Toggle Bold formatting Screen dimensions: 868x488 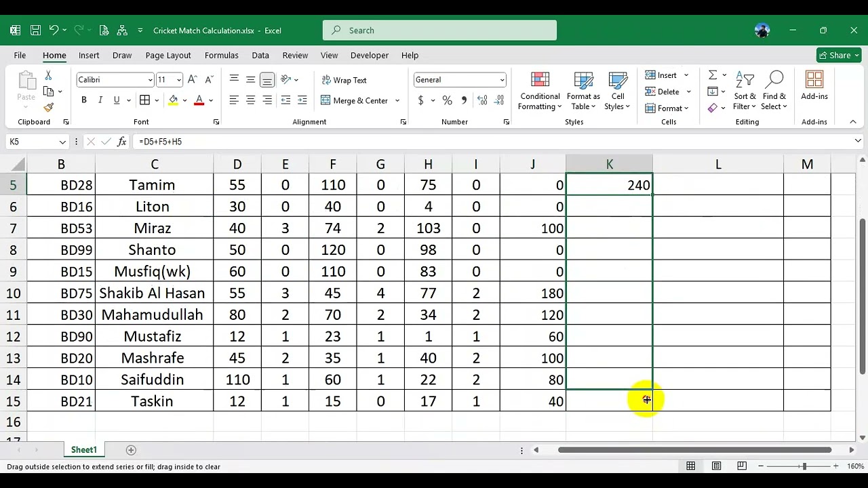pyautogui.click(x=84, y=100)
